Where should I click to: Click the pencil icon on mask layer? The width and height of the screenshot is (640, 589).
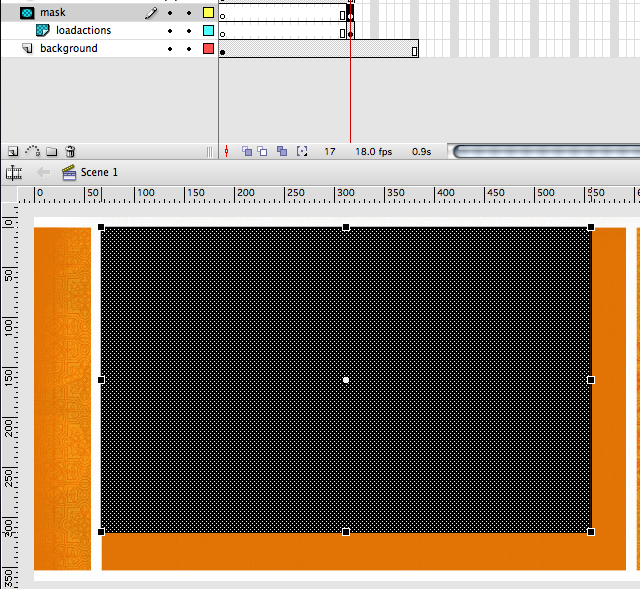(x=151, y=13)
